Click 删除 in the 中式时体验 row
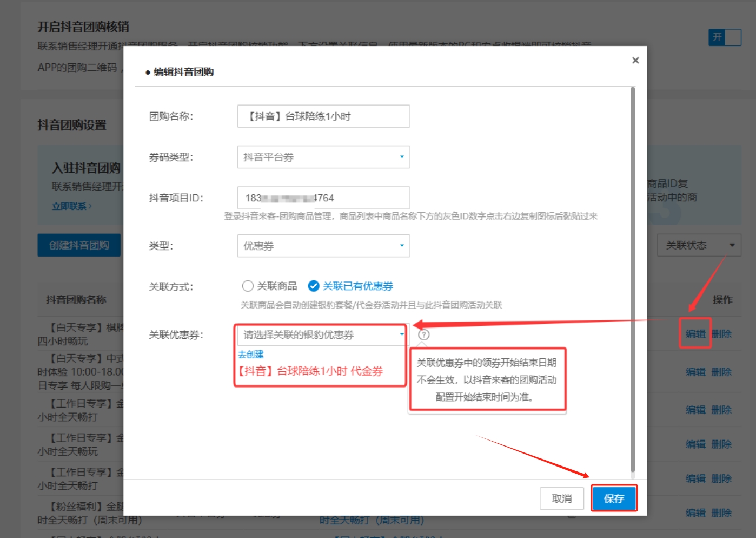Viewport: 756px width, 538px height. 721,372
